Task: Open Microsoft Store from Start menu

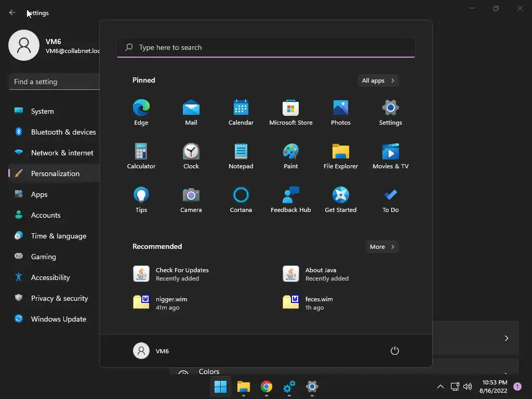Action: (291, 113)
